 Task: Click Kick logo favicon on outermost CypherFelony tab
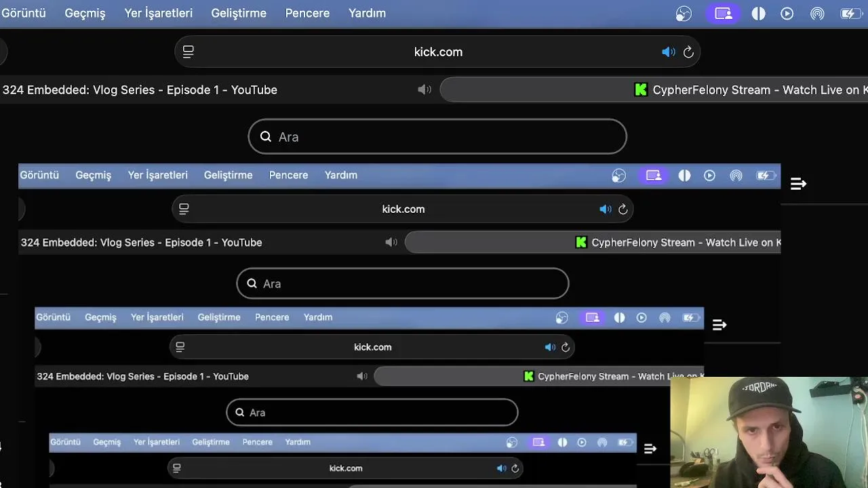(641, 89)
